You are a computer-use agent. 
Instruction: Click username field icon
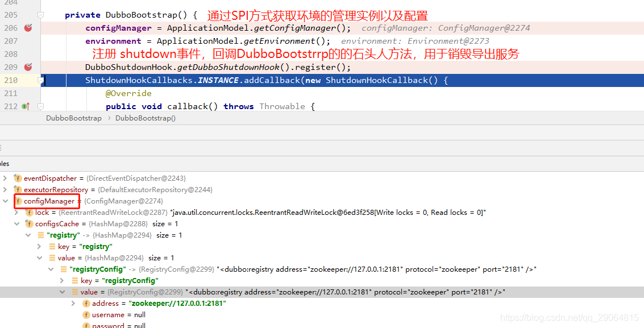(86, 315)
